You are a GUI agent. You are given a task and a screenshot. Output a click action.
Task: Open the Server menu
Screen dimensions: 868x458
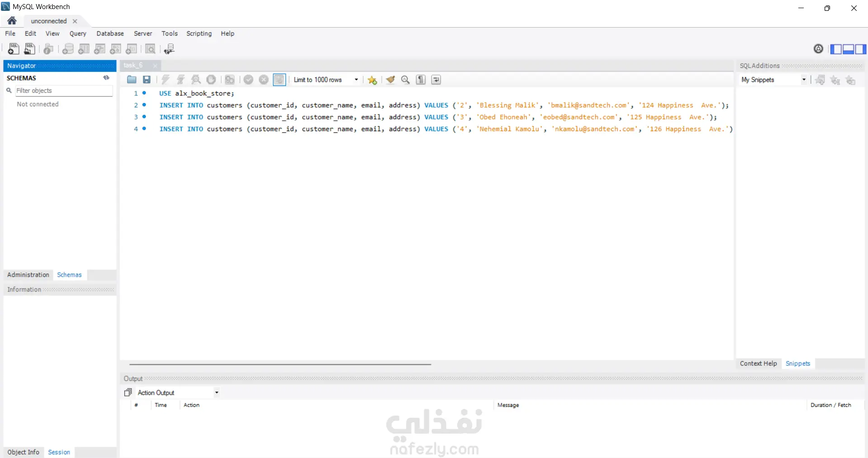143,33
